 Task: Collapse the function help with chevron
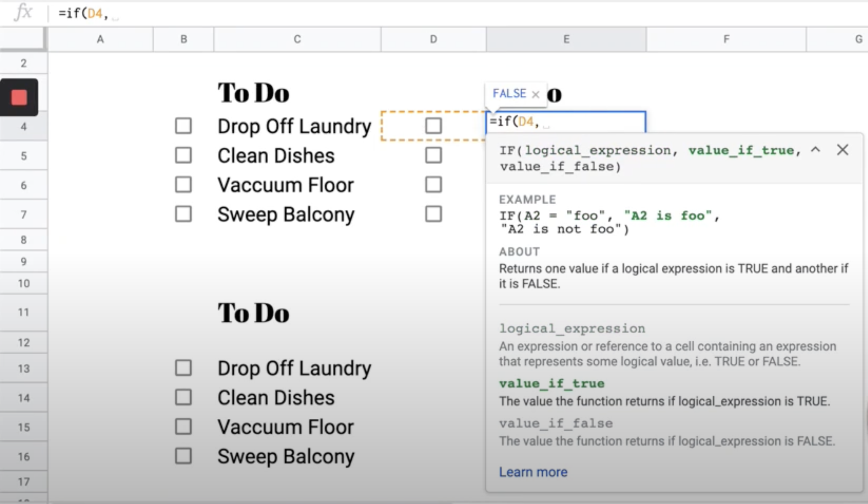tap(815, 150)
